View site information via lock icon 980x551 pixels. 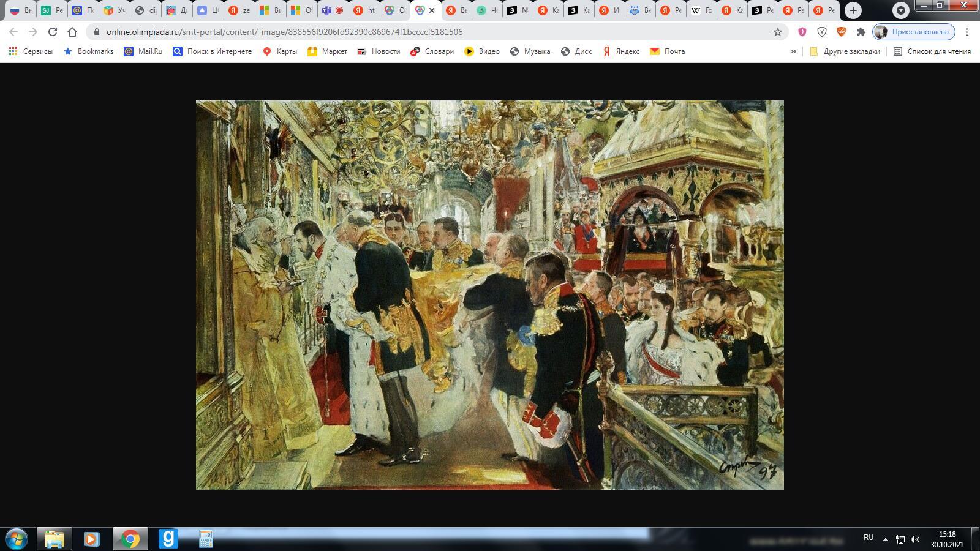96,32
